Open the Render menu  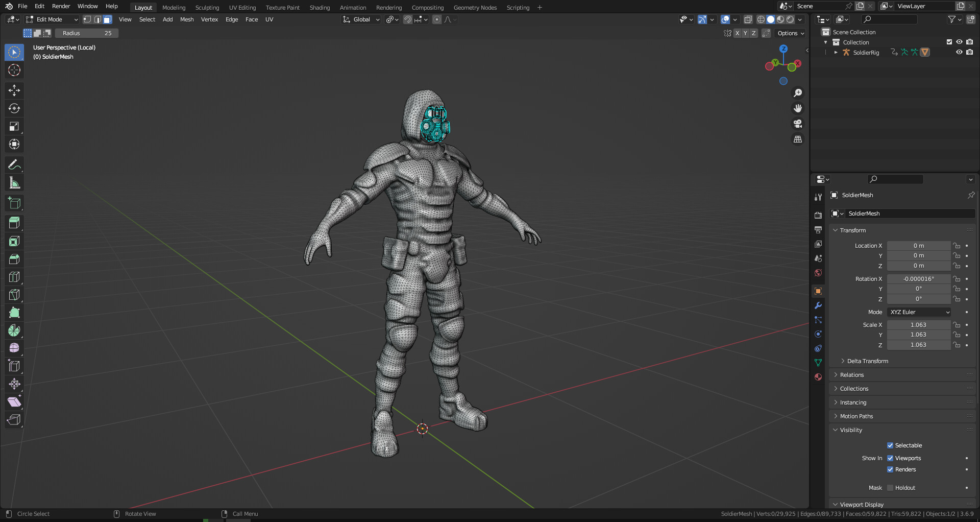61,6
